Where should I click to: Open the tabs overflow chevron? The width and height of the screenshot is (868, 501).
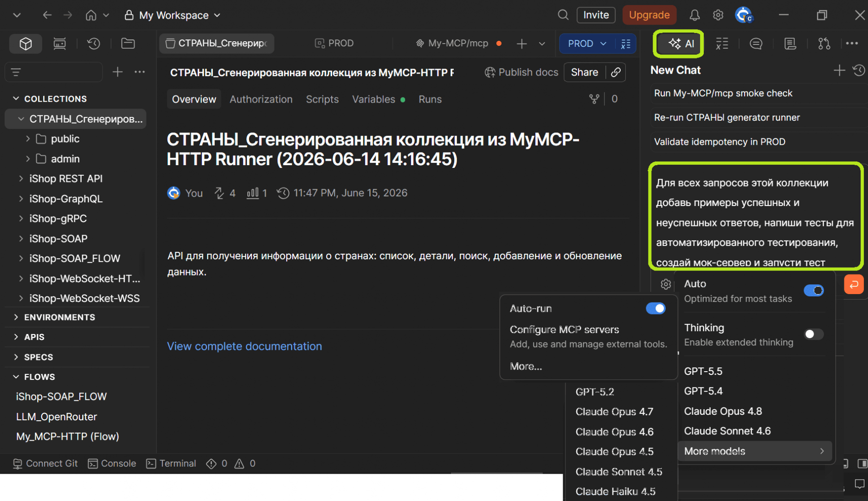pos(542,44)
